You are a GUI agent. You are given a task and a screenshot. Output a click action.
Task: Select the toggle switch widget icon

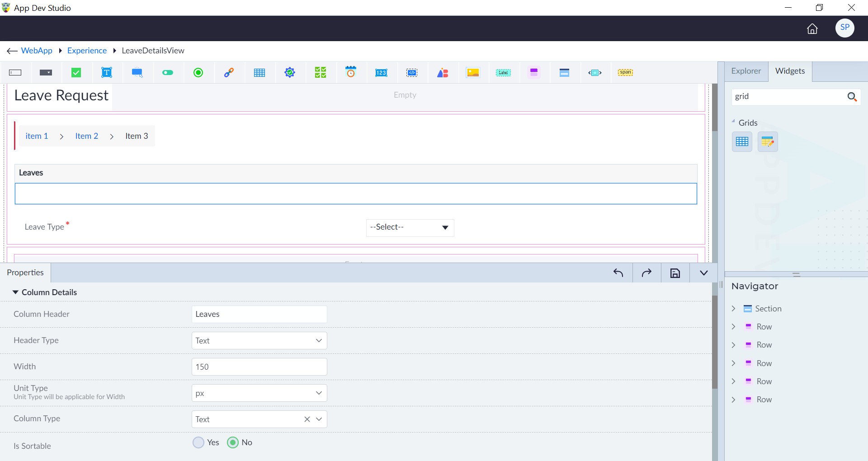168,72
